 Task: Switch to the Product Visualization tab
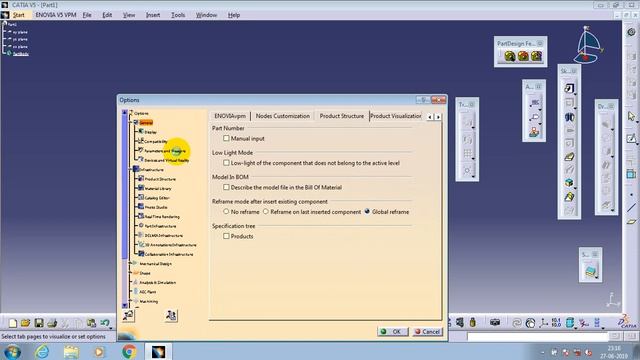click(396, 116)
